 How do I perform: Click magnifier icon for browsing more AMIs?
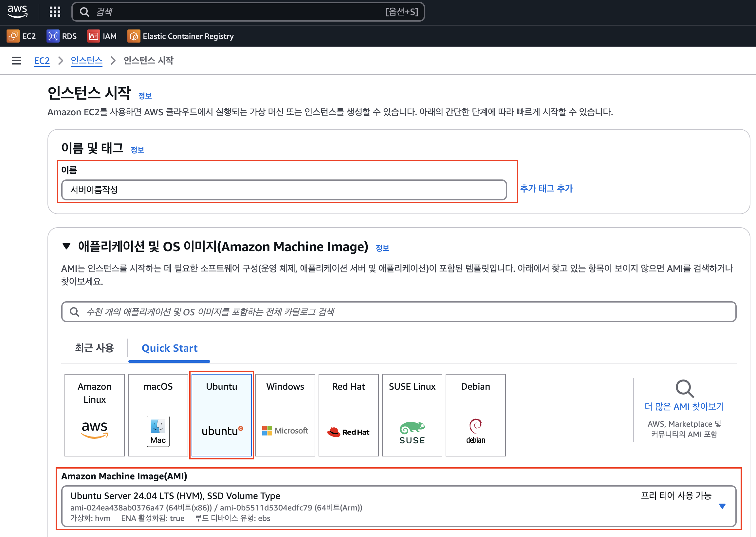pyautogui.click(x=684, y=388)
